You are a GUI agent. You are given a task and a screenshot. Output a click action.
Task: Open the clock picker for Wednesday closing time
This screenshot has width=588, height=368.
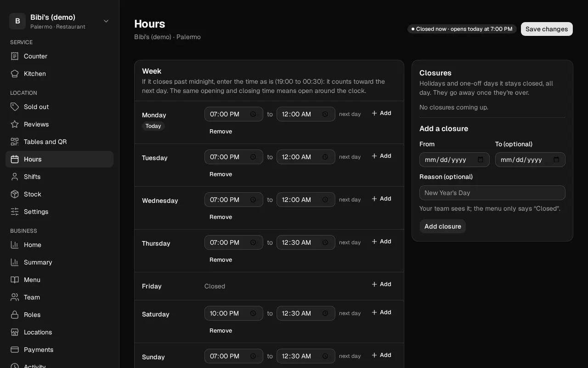[325, 200]
